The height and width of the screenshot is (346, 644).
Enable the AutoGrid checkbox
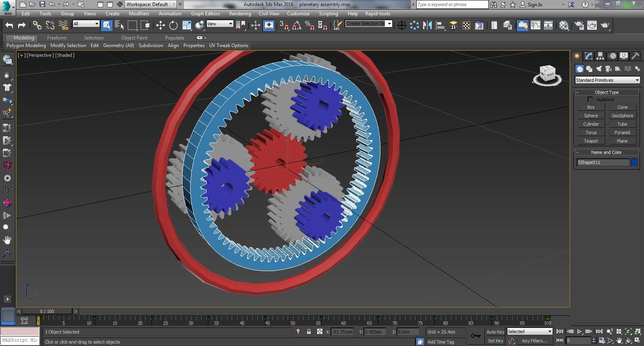pyautogui.click(x=590, y=99)
